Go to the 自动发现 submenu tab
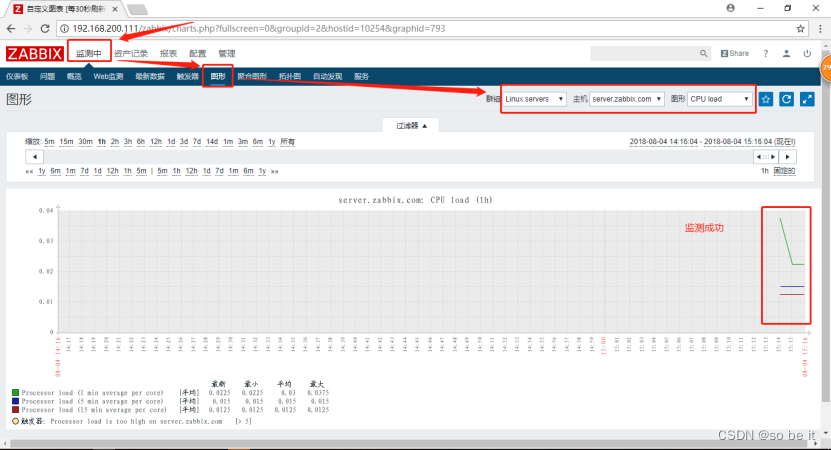Viewport: 831px width, 450px height. 328,76
